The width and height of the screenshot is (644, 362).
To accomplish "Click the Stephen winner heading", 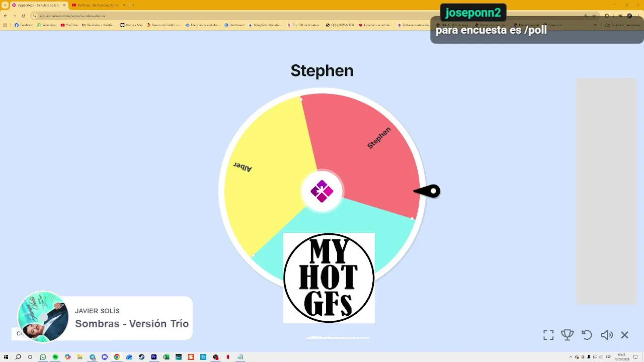I will [322, 70].
